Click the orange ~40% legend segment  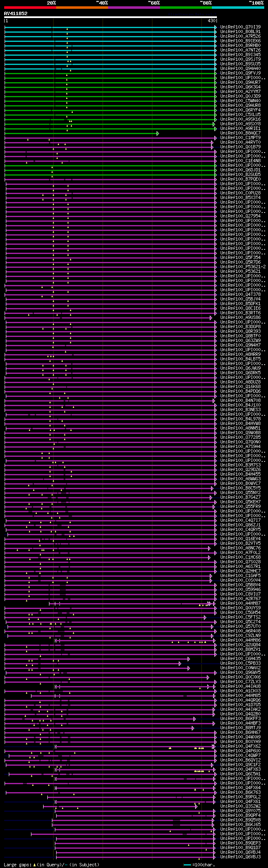tap(82, 7)
